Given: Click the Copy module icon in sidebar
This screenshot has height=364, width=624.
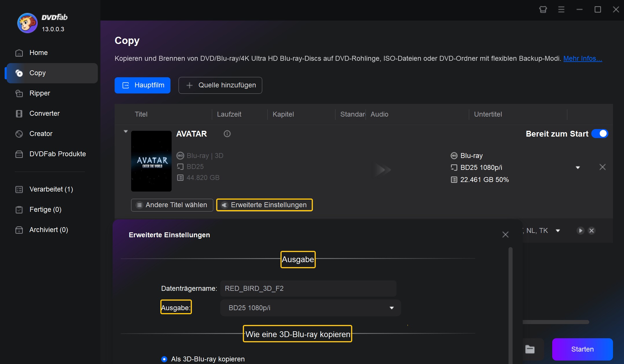Looking at the screenshot, I should tap(19, 73).
